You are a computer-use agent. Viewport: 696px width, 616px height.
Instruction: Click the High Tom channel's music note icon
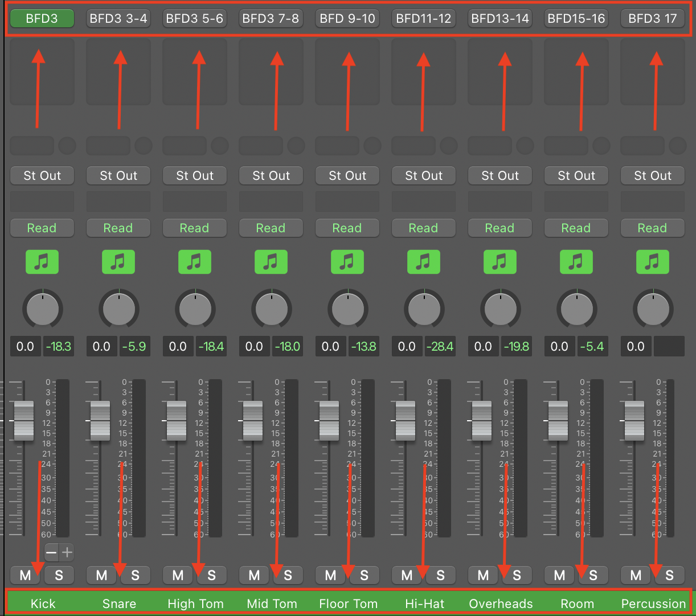tap(195, 262)
